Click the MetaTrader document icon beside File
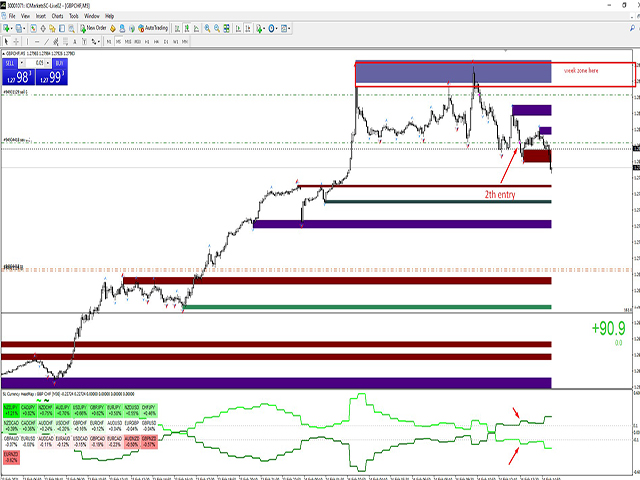The image size is (640, 480). click(x=4, y=16)
